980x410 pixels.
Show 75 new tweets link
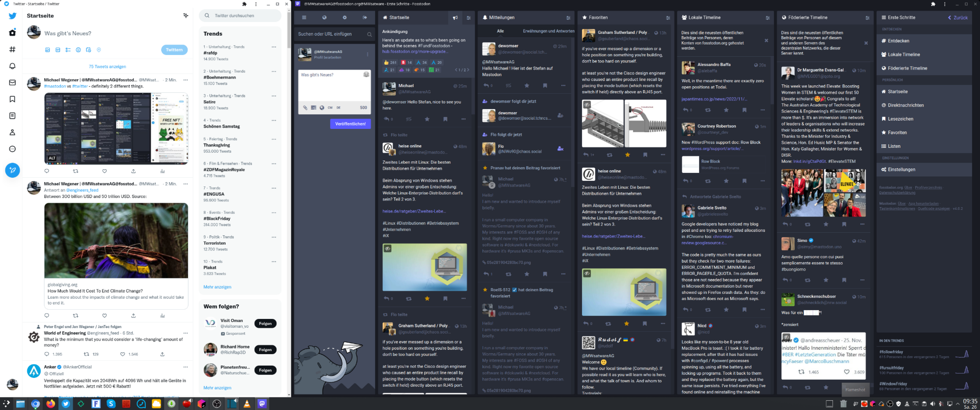pyautogui.click(x=107, y=66)
